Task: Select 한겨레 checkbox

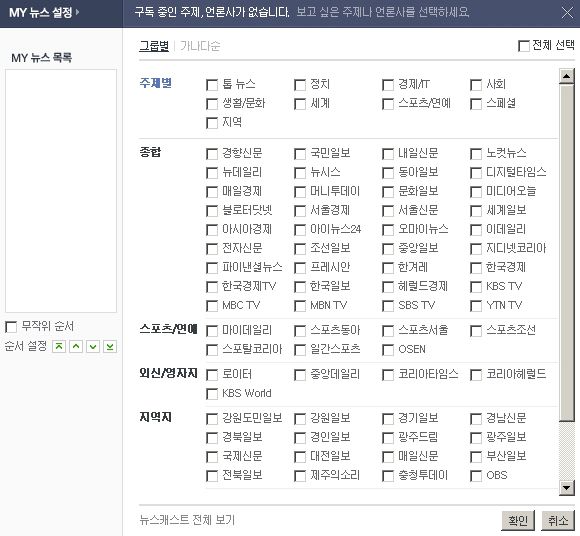Action: [x=388, y=268]
